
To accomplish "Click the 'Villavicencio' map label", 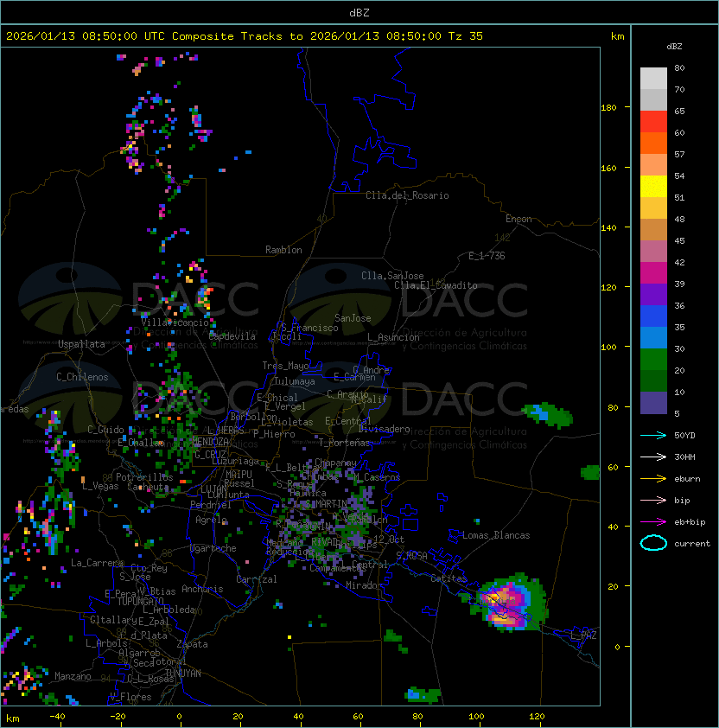I will tap(175, 322).
